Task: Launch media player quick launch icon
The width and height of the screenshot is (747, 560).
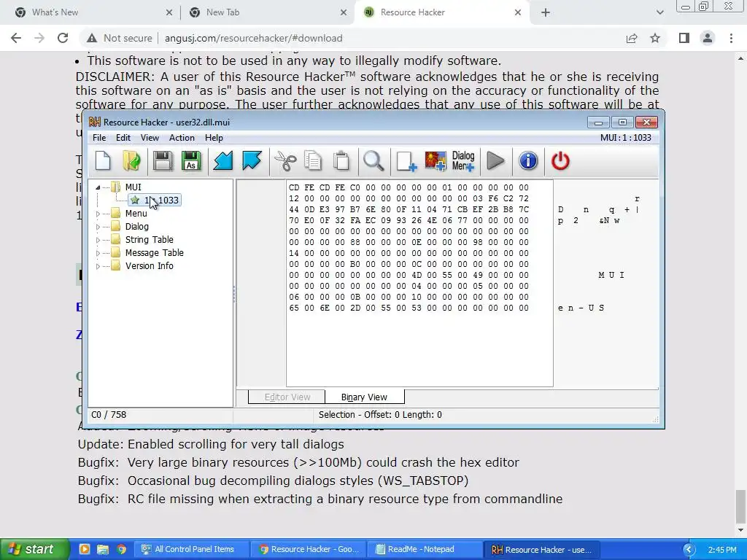Action: click(x=85, y=550)
